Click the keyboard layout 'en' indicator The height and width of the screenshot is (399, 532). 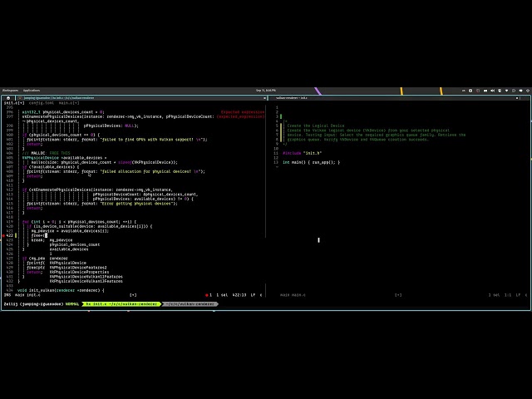coord(464,91)
